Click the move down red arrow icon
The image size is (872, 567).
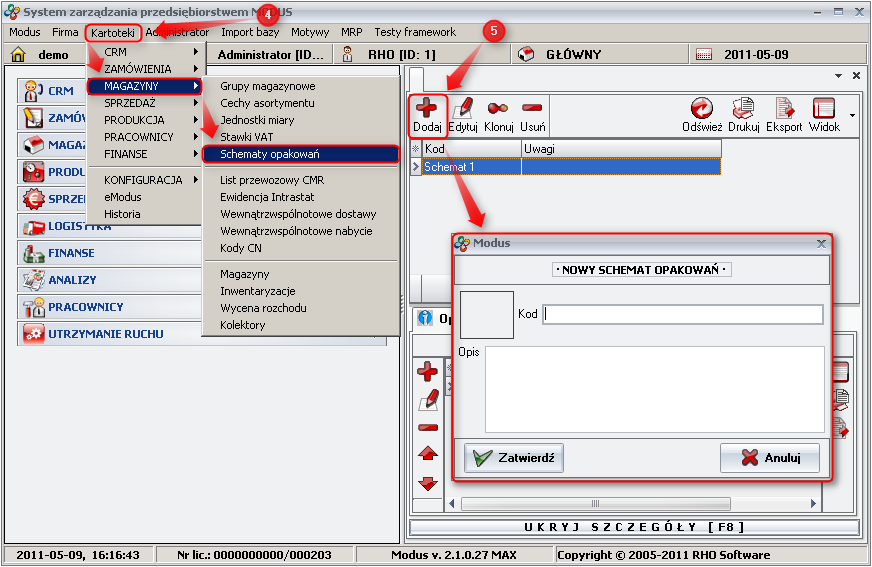tap(428, 483)
